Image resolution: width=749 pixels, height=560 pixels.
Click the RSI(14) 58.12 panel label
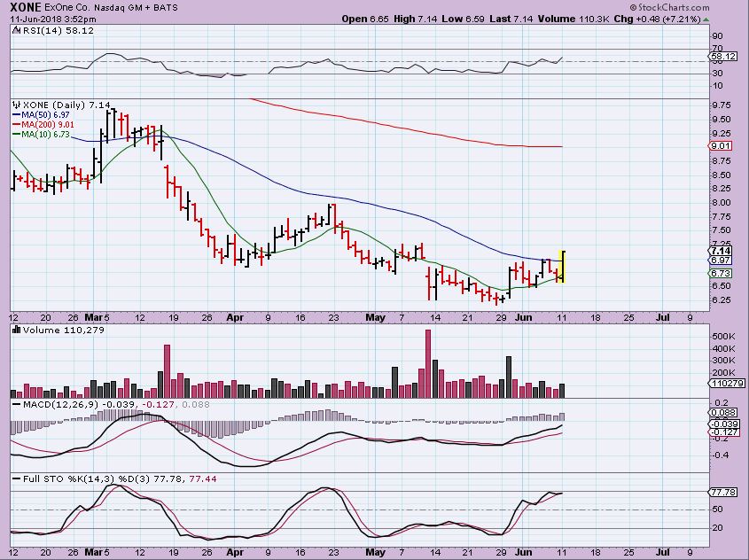point(58,30)
